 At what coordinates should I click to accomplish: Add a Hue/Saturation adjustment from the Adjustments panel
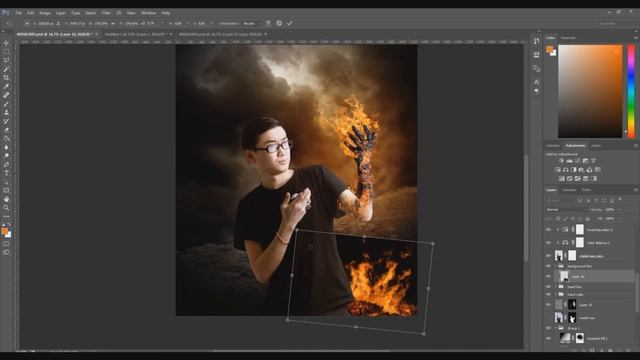(558, 169)
